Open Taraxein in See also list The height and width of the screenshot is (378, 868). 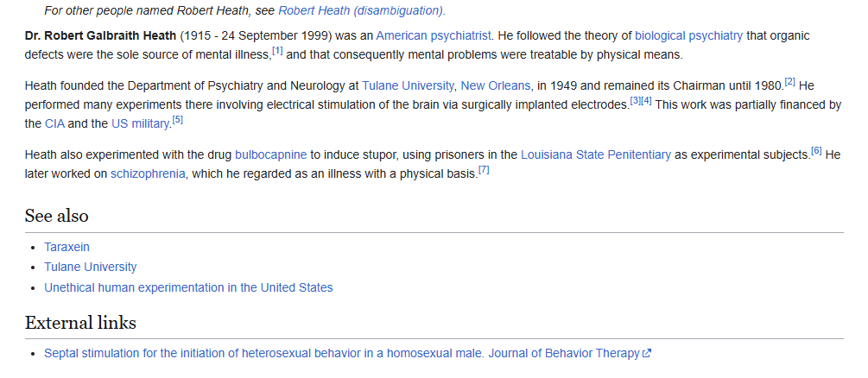click(x=67, y=247)
